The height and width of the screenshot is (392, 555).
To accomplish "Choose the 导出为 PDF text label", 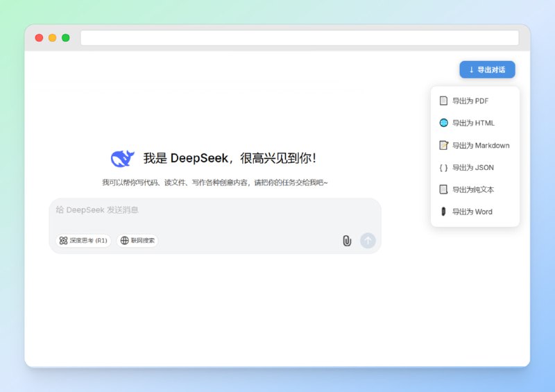I will point(470,101).
